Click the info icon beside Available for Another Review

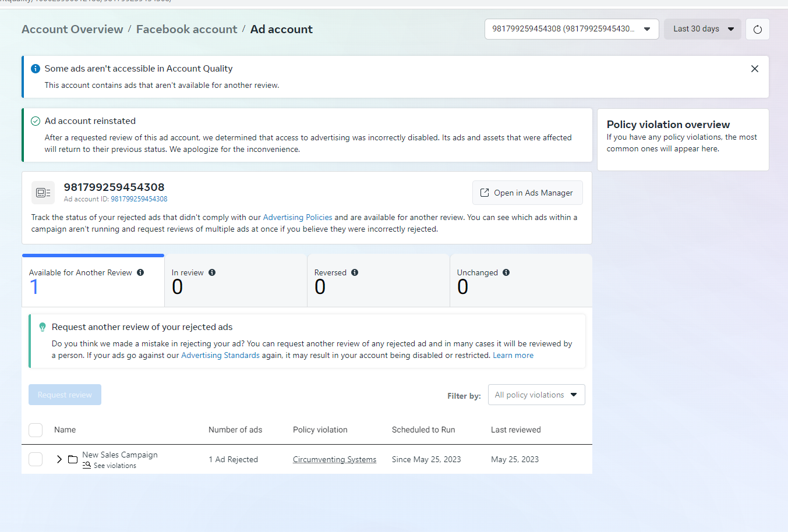pyautogui.click(x=140, y=272)
